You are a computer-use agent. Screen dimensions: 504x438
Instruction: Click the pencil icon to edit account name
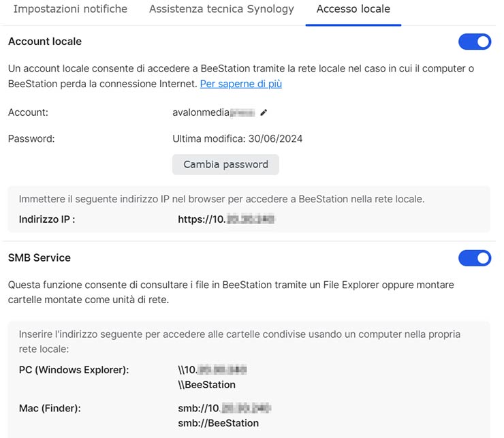pos(264,112)
